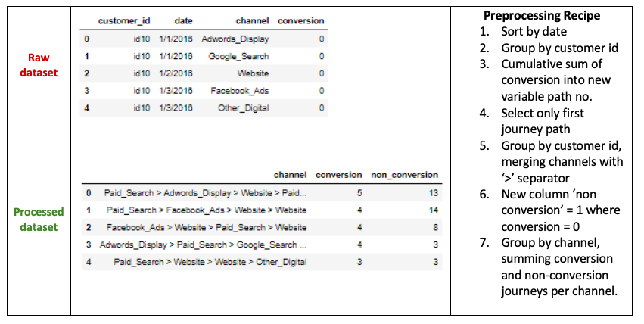This screenshot has height=324, width=644.
Task: Click the Facebook_Ads > Website > Paid_Search path
Action: (x=206, y=227)
